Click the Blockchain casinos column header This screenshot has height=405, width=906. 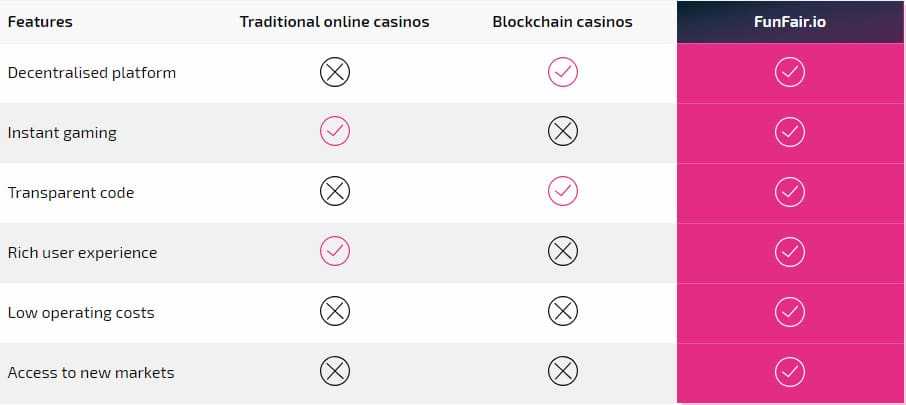pos(563,21)
